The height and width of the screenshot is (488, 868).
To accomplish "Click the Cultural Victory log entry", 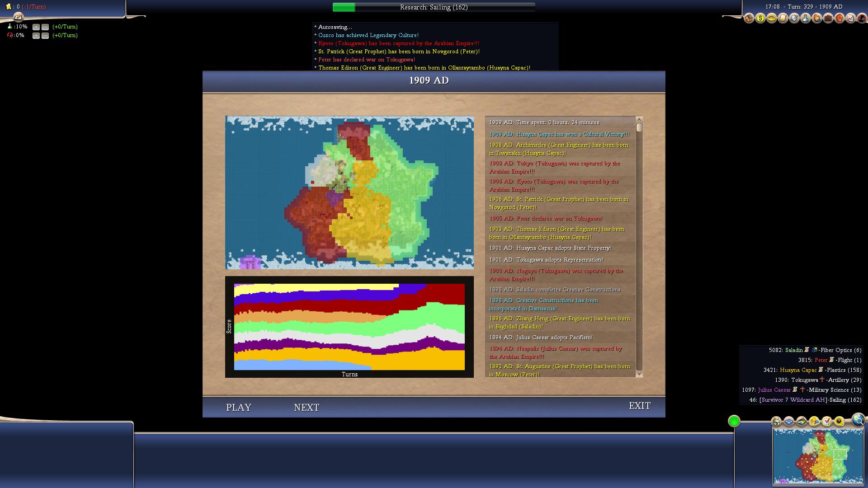I will pyautogui.click(x=559, y=134).
